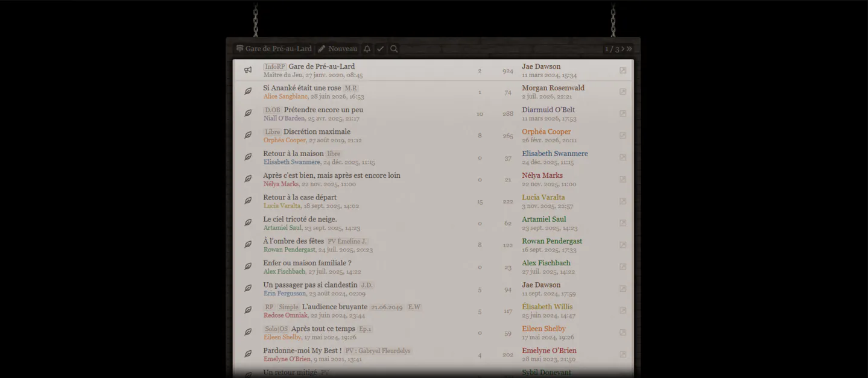Open the magnifier search icon
Image resolution: width=868 pixels, height=378 pixels.
394,49
